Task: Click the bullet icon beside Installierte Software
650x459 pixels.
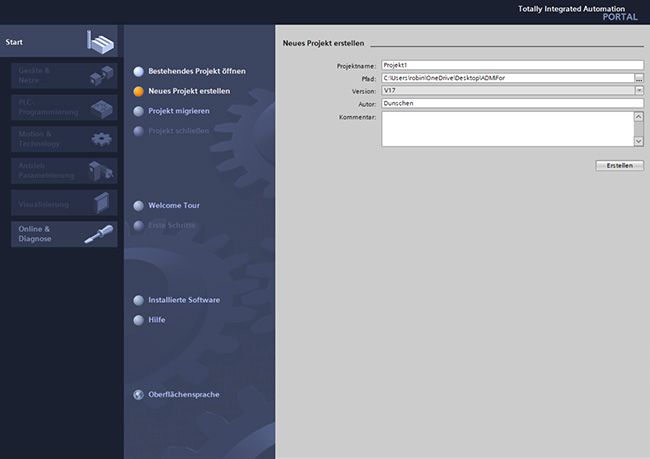Action: [139, 300]
